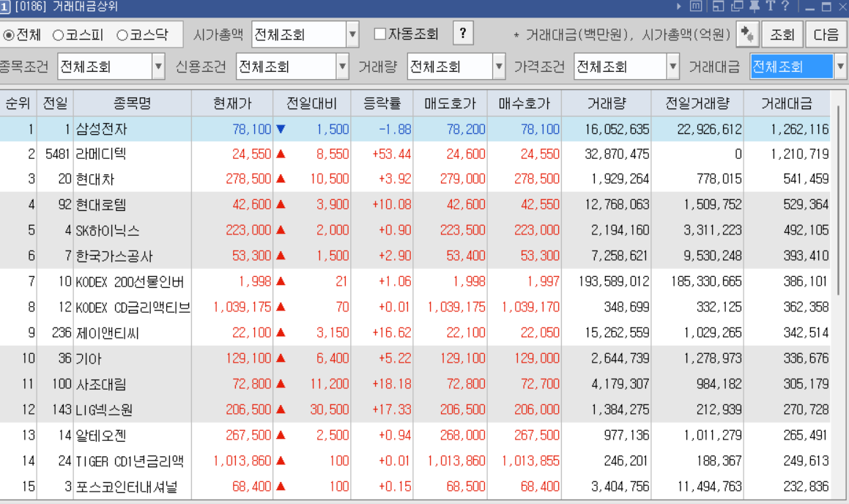Select the 제이앤티씨 stock name

click(x=108, y=333)
